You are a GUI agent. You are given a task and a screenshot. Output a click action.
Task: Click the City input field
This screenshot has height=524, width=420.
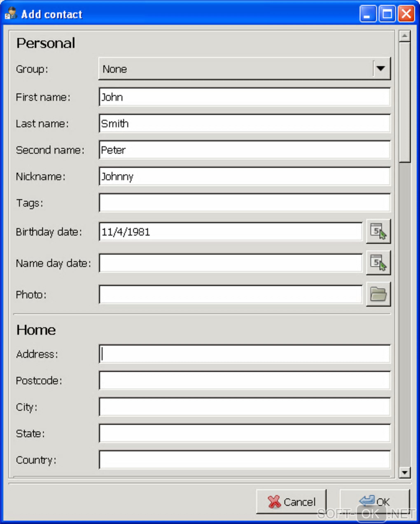(245, 407)
